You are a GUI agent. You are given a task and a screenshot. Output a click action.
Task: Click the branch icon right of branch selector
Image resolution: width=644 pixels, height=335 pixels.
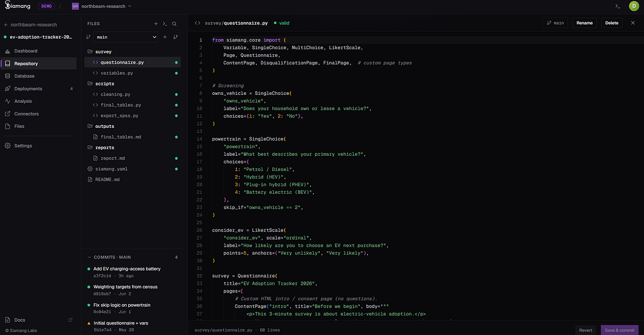pyautogui.click(x=175, y=37)
